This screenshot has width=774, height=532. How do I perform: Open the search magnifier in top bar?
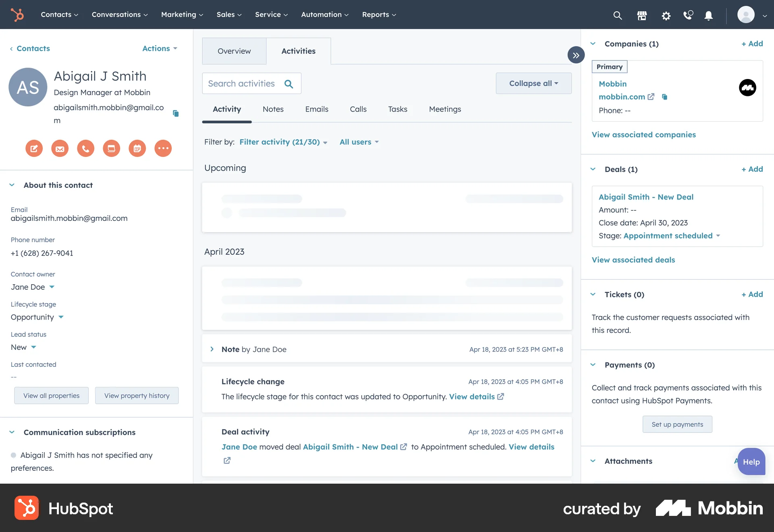618,15
